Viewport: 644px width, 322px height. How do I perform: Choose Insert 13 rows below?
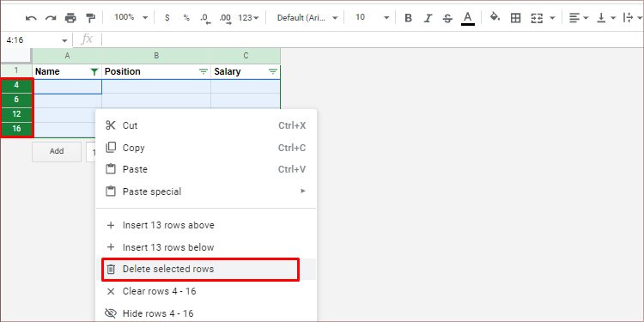click(206, 247)
